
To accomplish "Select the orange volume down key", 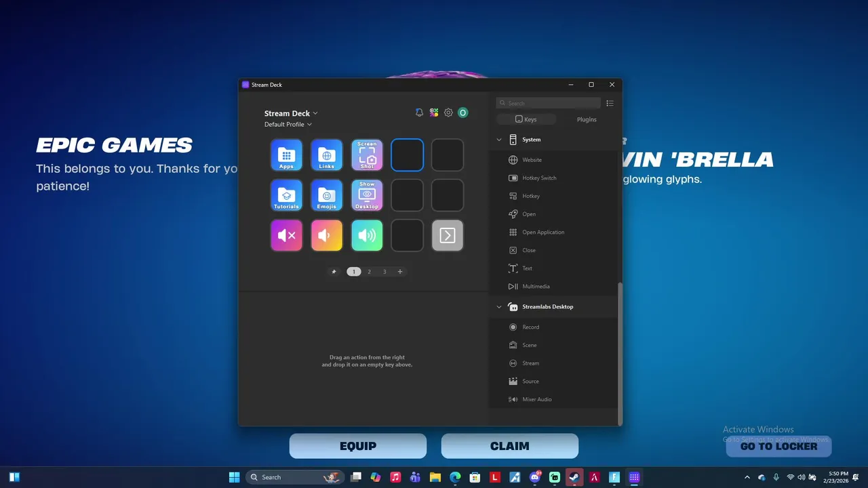I will pos(326,235).
